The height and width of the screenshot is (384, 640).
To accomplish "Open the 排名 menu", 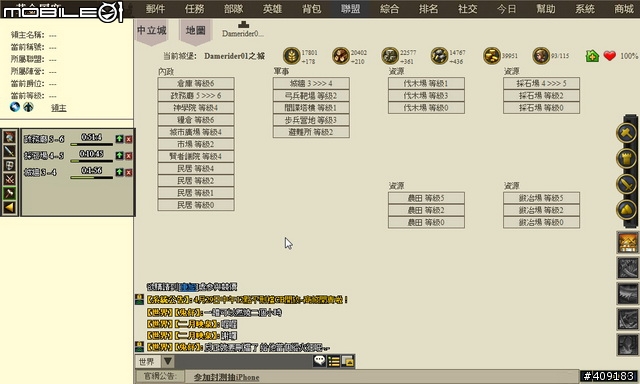I will [x=429, y=9].
